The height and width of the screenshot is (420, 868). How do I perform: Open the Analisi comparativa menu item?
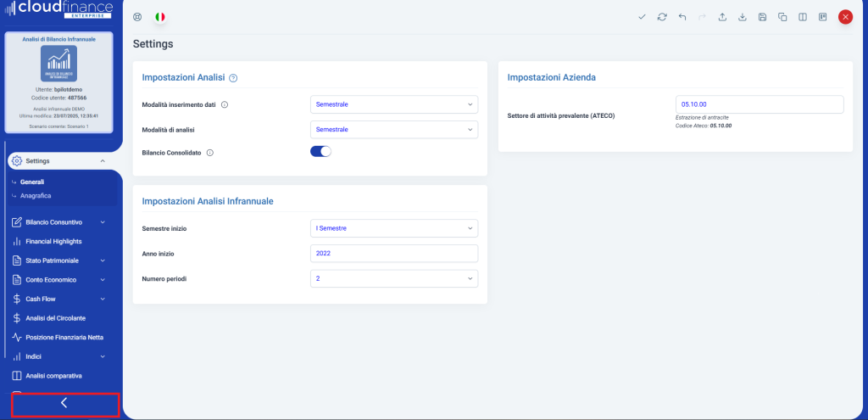point(53,376)
